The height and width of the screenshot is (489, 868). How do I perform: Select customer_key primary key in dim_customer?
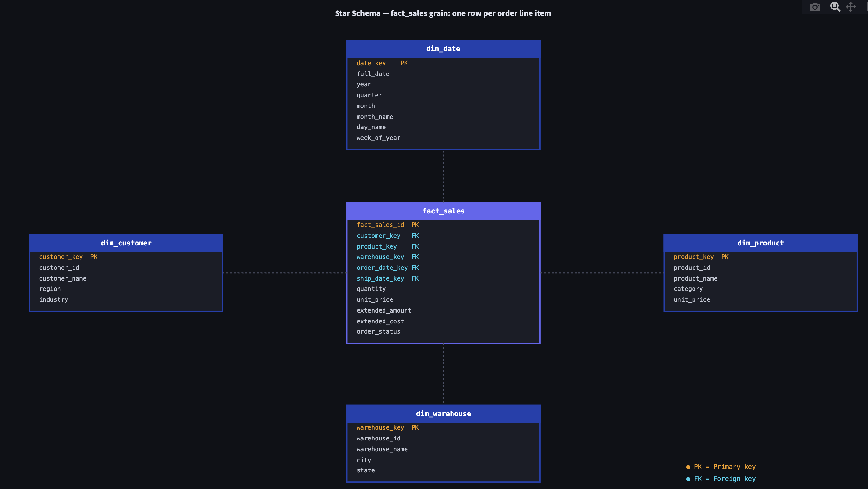point(61,257)
